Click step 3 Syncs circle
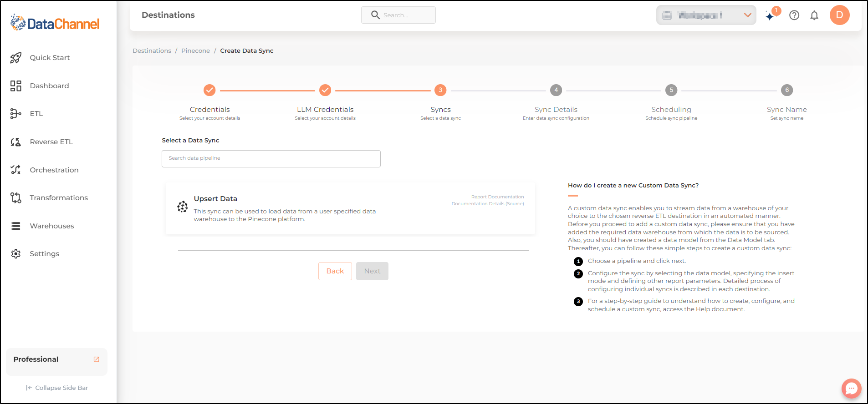Viewport: 868px width, 404px height. tap(440, 90)
